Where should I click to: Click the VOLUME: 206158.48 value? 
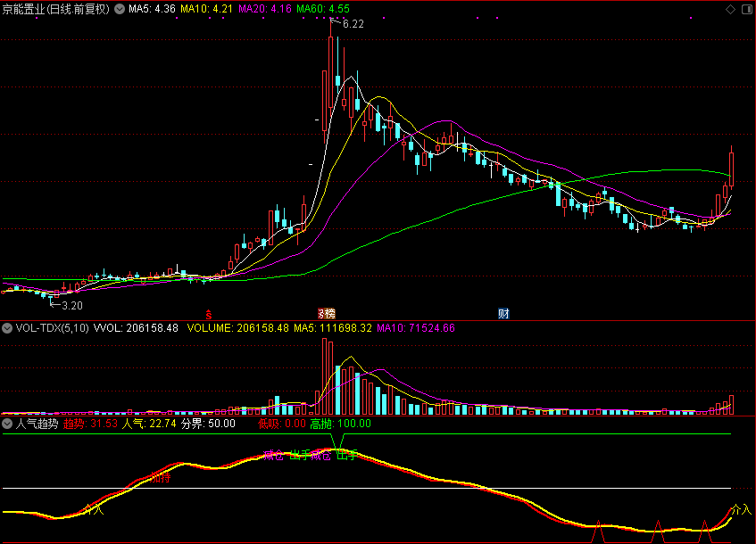point(237,328)
